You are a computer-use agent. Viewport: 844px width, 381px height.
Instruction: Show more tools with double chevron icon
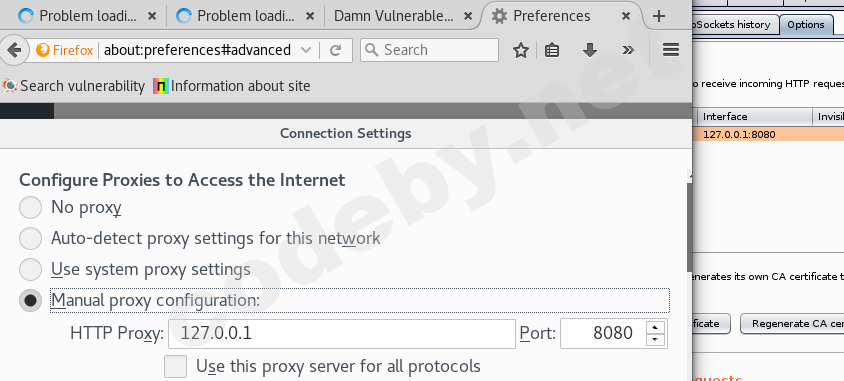[x=628, y=51]
